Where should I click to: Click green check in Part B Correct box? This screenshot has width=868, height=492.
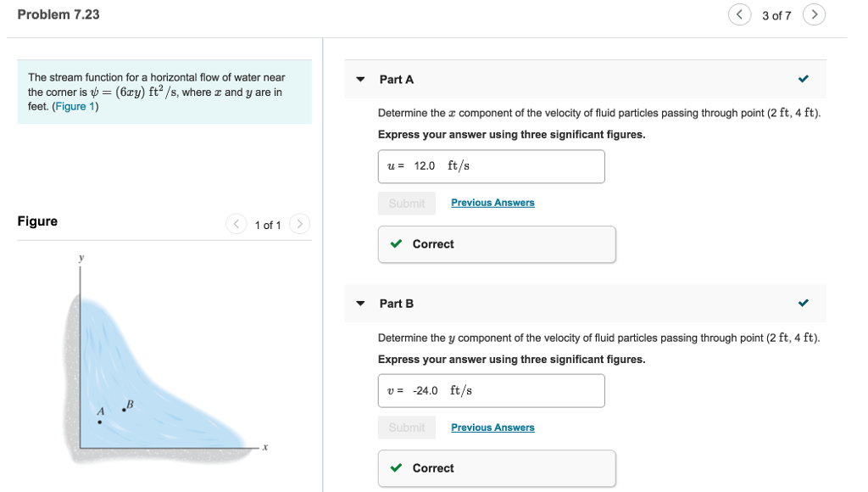tap(396, 468)
